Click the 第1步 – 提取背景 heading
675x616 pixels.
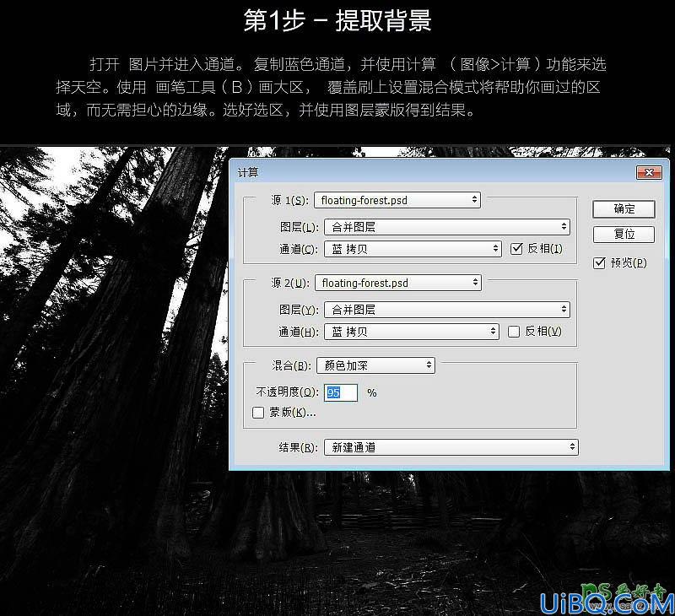[x=337, y=20]
